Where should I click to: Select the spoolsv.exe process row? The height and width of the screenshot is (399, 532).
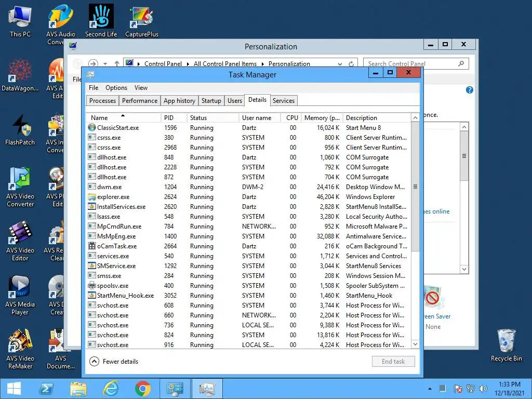coord(248,286)
